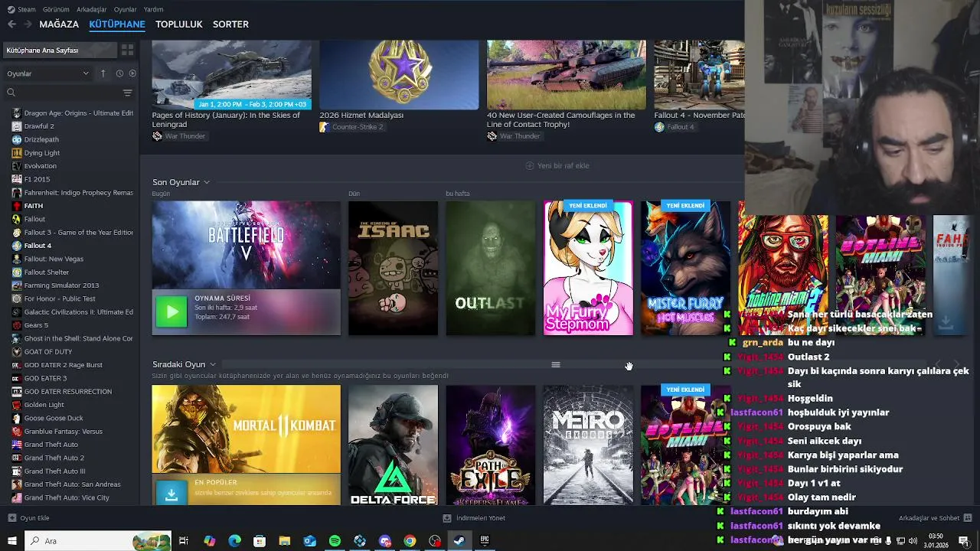The width and height of the screenshot is (980, 551).
Task: Open Windows Start menu
Action: click(12, 541)
